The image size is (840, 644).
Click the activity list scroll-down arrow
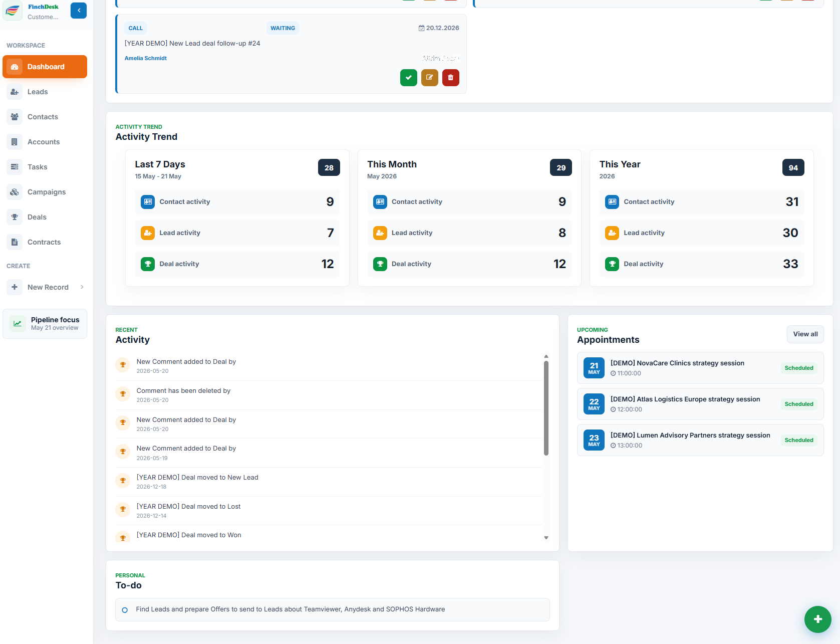[546, 538]
